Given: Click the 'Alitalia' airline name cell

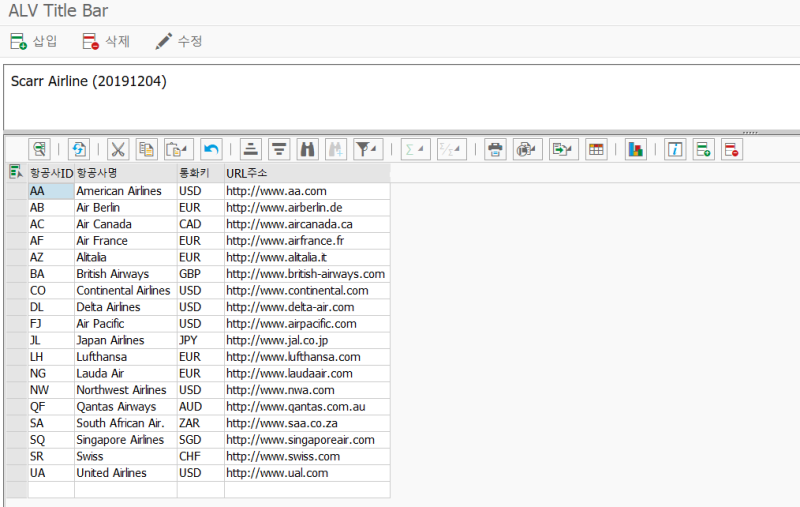Looking at the screenshot, I should coord(126,257).
